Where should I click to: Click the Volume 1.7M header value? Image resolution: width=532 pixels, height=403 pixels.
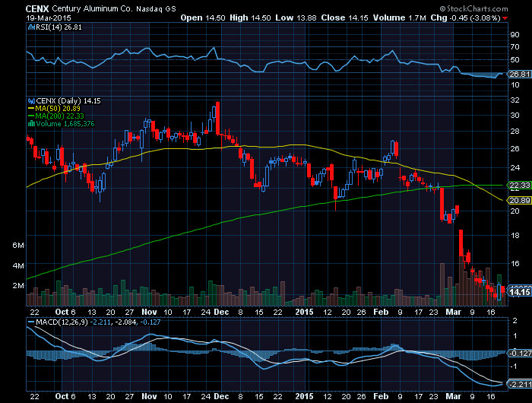pos(399,17)
